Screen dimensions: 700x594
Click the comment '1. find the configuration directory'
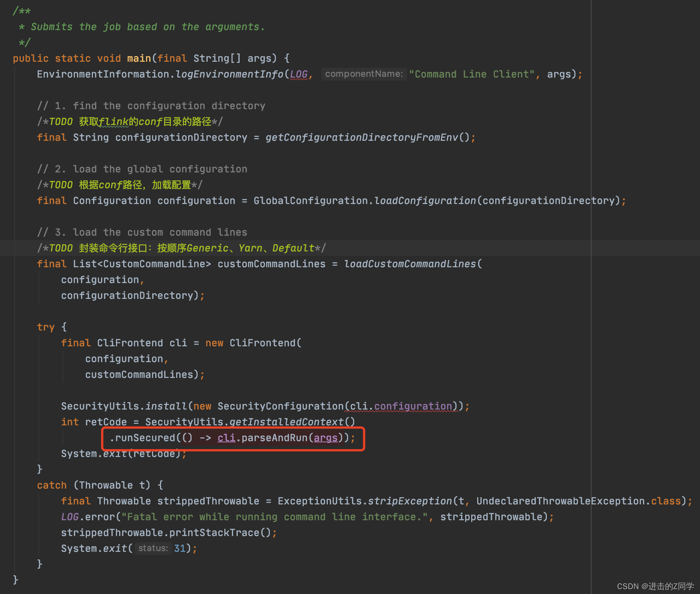[151, 106]
